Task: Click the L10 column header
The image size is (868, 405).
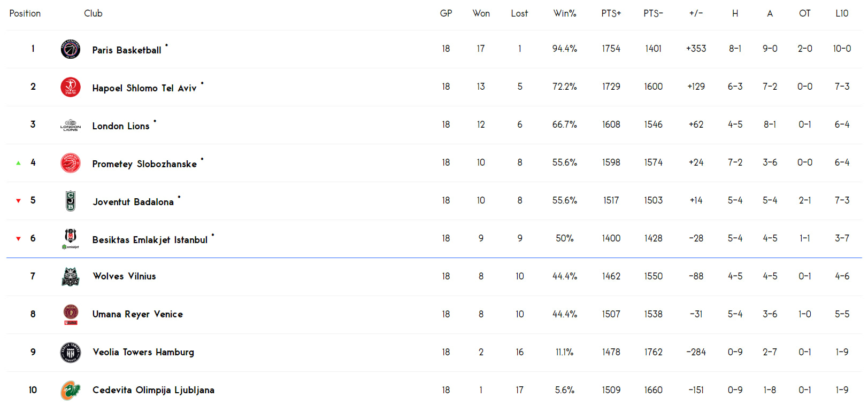Action: (x=842, y=13)
